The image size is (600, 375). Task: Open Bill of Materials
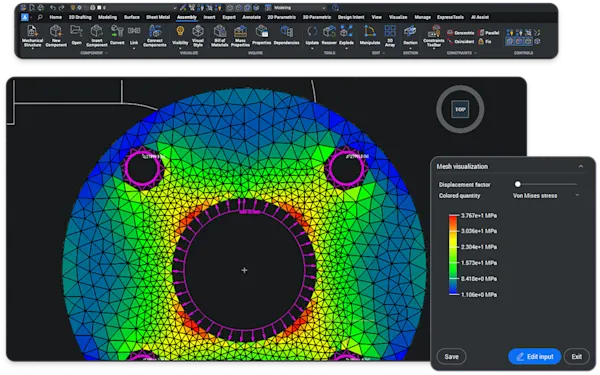point(220,36)
